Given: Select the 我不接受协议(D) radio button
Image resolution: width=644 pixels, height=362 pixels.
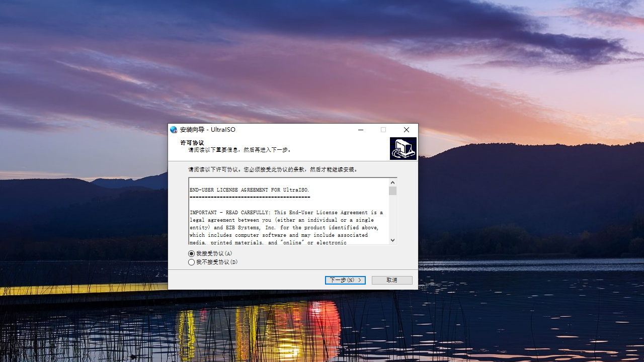Looking at the screenshot, I should coord(191,262).
